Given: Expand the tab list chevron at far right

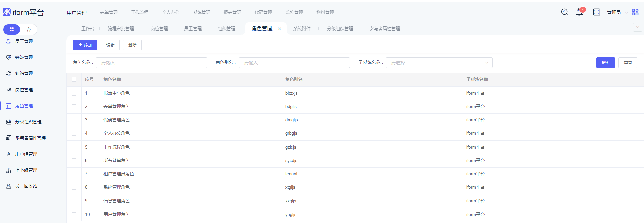Looking at the screenshot, I should coord(637,27).
